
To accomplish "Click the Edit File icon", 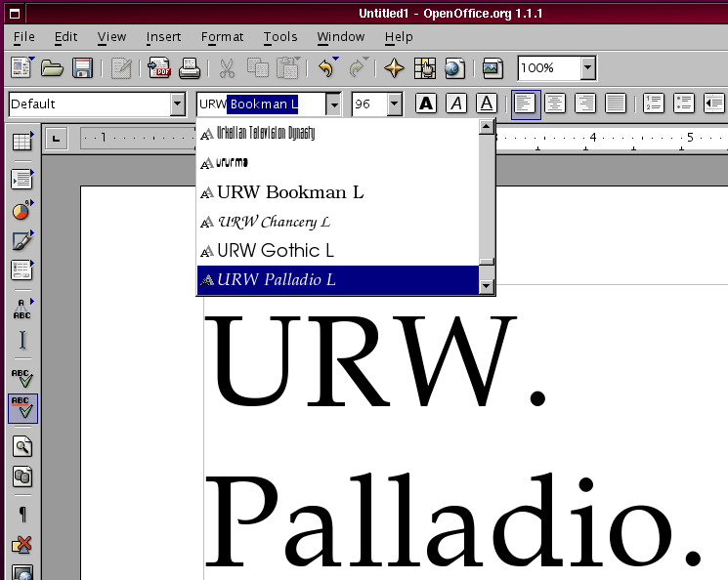I will (121, 67).
